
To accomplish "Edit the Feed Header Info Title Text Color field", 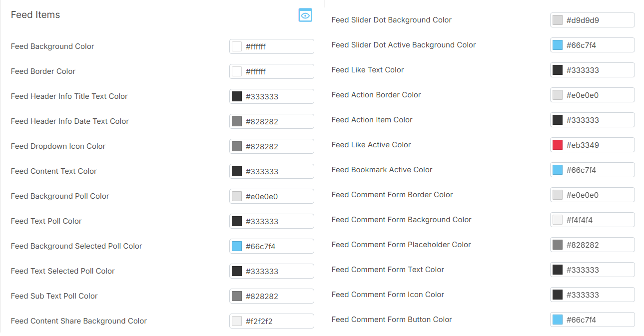I will click(277, 96).
